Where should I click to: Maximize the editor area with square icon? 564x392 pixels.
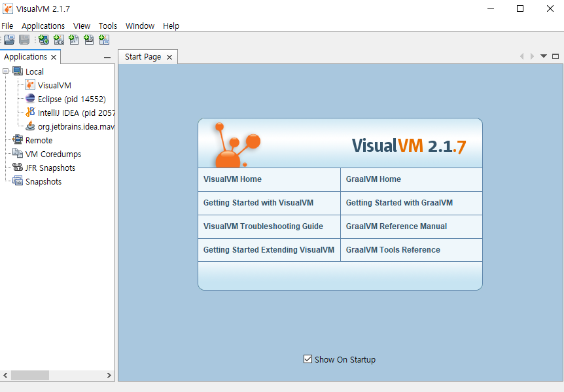click(555, 56)
